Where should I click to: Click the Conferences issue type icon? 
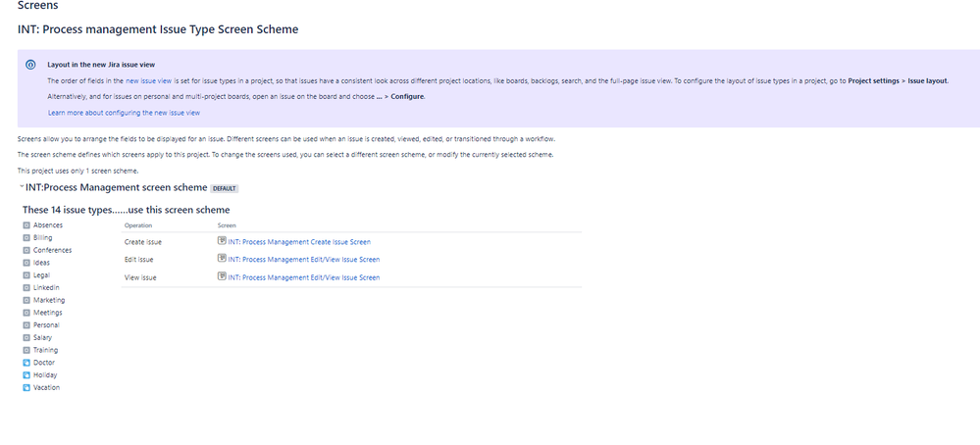point(26,250)
